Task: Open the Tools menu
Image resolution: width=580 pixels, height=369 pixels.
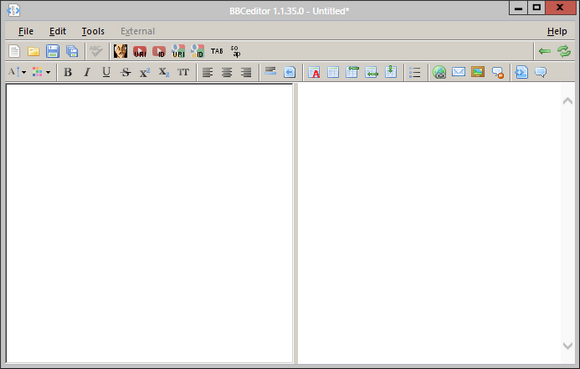Action: pyautogui.click(x=93, y=31)
